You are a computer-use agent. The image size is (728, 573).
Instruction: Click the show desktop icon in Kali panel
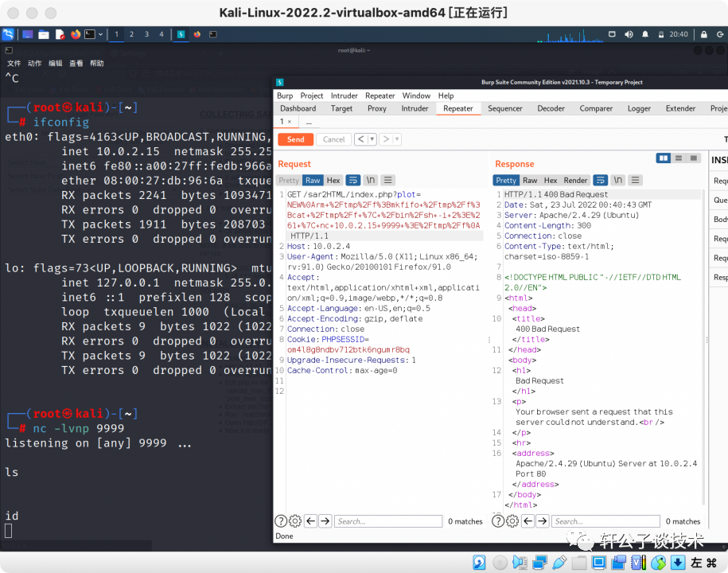(x=28, y=34)
